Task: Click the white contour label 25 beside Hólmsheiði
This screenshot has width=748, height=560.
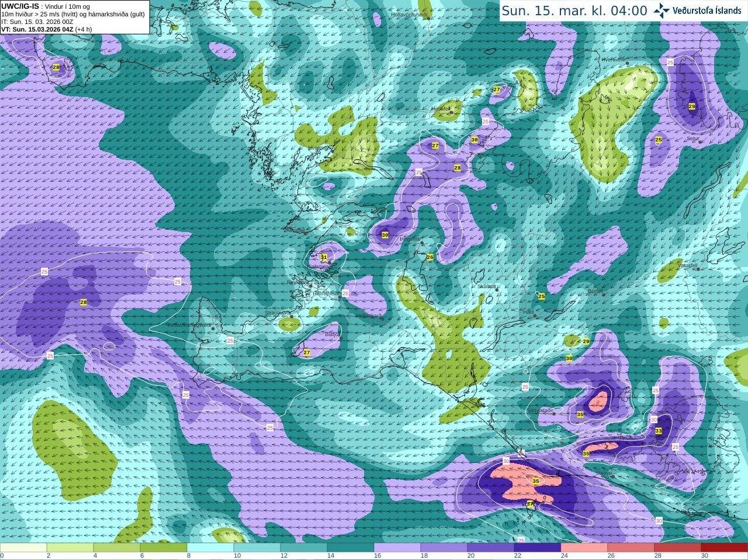Action: 345,293
